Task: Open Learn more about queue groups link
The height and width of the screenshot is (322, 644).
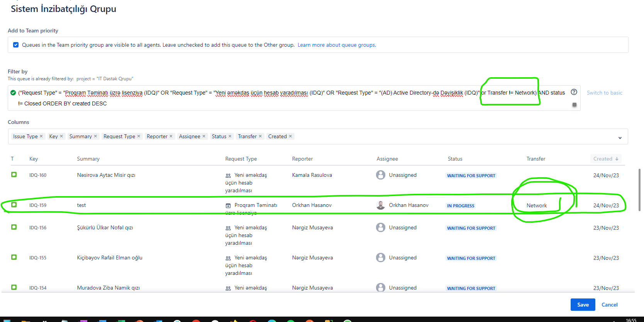Action: pyautogui.click(x=337, y=45)
